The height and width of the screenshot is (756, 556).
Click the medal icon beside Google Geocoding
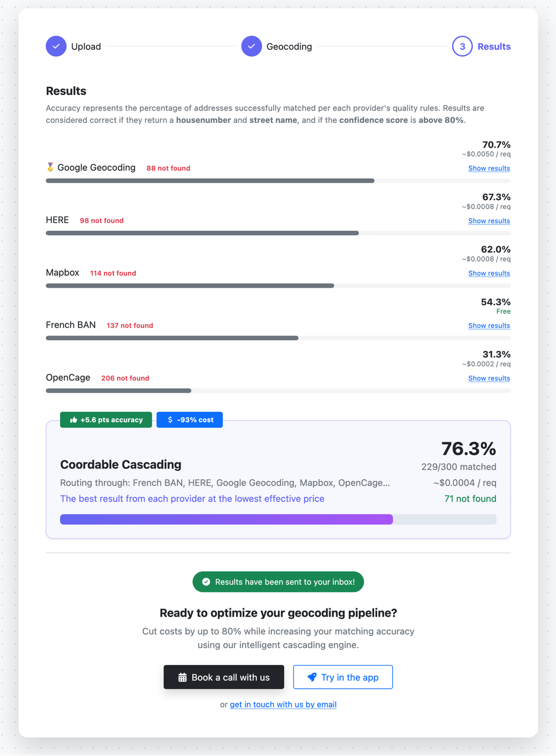[51, 167]
